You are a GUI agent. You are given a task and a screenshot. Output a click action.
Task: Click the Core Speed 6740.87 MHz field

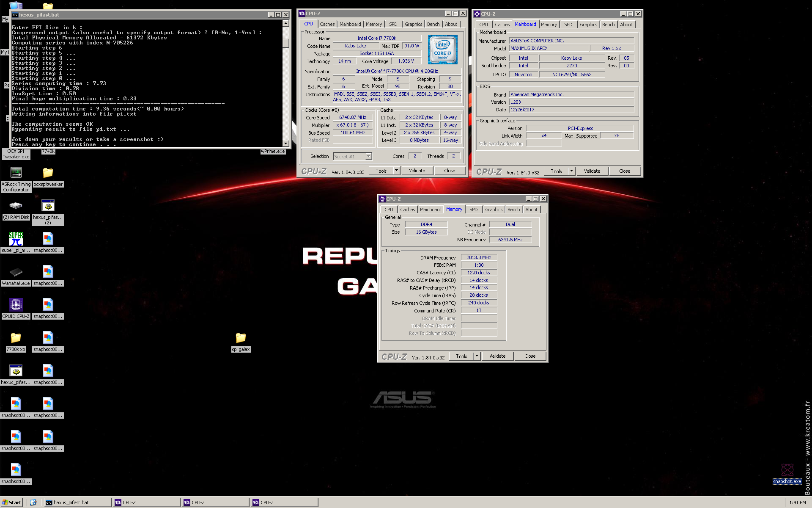pos(353,118)
